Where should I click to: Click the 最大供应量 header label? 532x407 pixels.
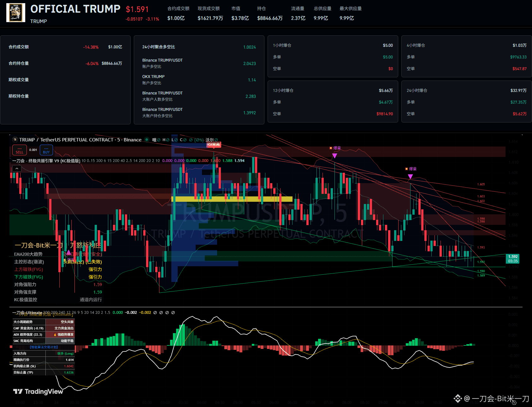(351, 9)
